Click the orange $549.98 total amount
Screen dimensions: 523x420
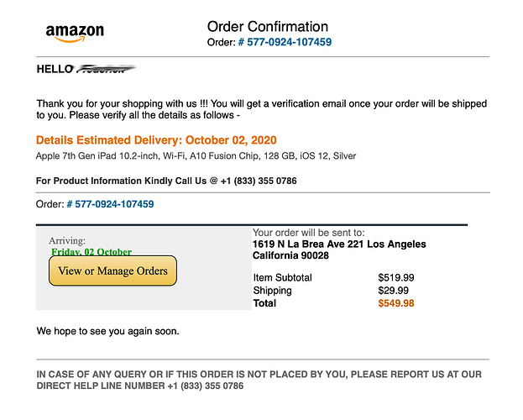click(x=395, y=303)
